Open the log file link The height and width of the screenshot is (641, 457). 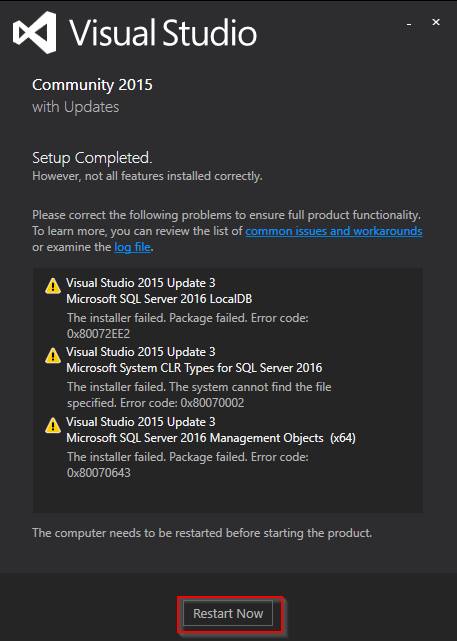click(x=132, y=247)
